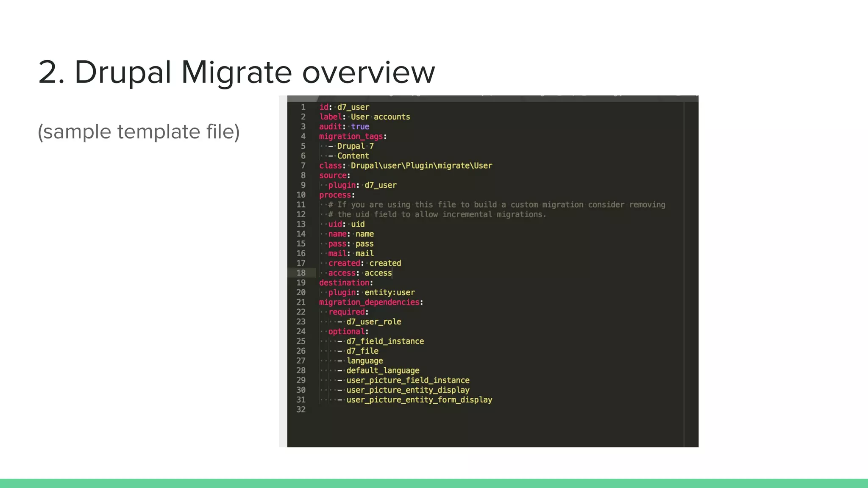The width and height of the screenshot is (868, 488).
Task: Click the "2. Drupal Migrate overview" slide title
Action: click(236, 72)
